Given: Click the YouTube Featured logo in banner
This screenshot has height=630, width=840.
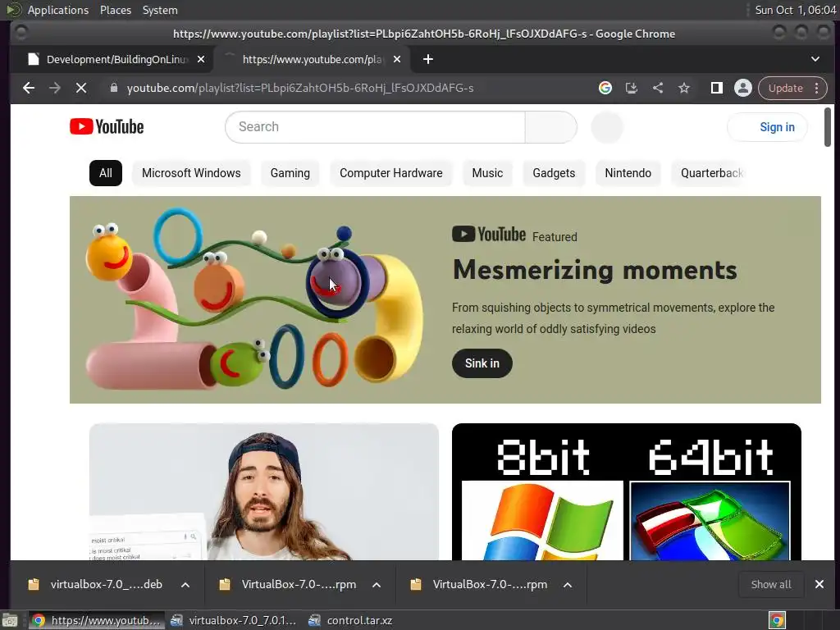Looking at the screenshot, I should 489,235.
